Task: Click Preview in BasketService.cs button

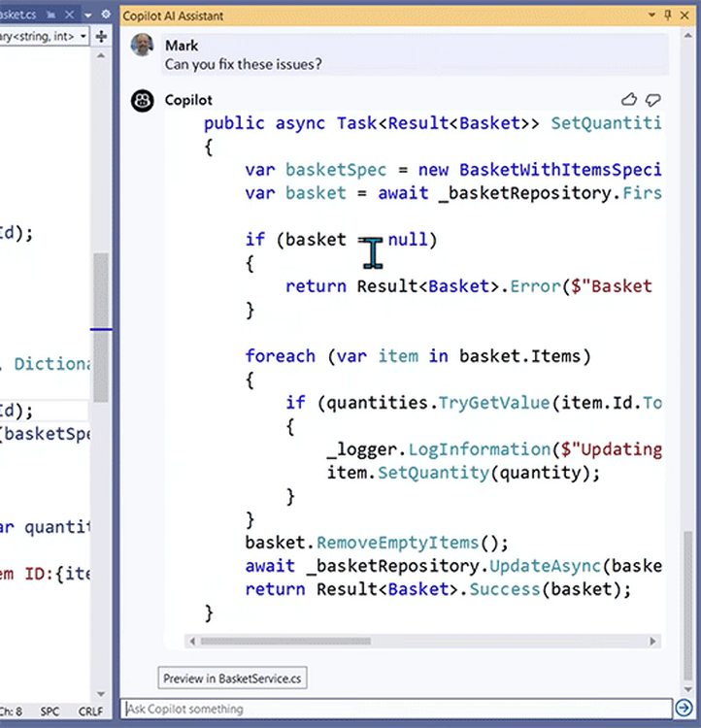Action: pos(232,678)
